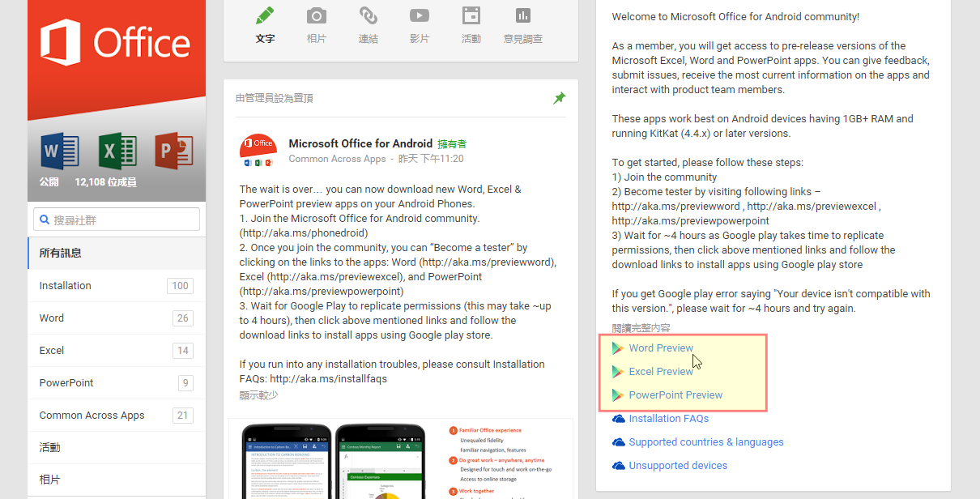Click the PowerPoint app icon in banner
The height and width of the screenshot is (499, 980).
click(174, 151)
